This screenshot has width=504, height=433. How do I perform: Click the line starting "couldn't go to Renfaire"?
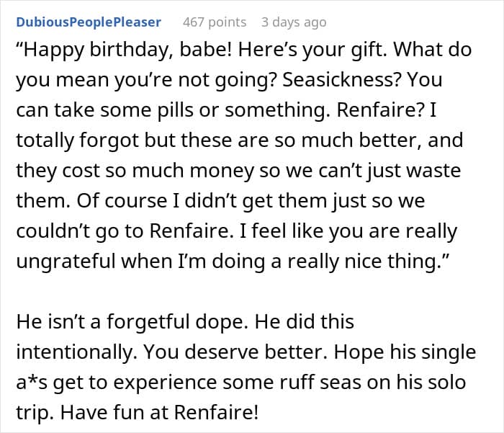pyautogui.click(x=237, y=231)
